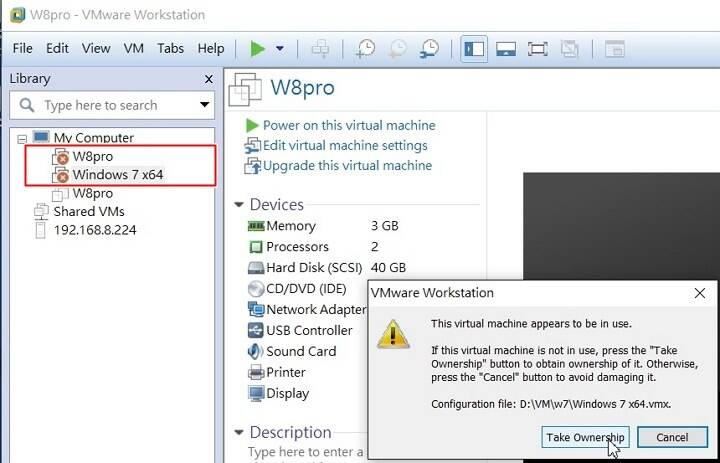Click the Display monitor icon

point(256,393)
